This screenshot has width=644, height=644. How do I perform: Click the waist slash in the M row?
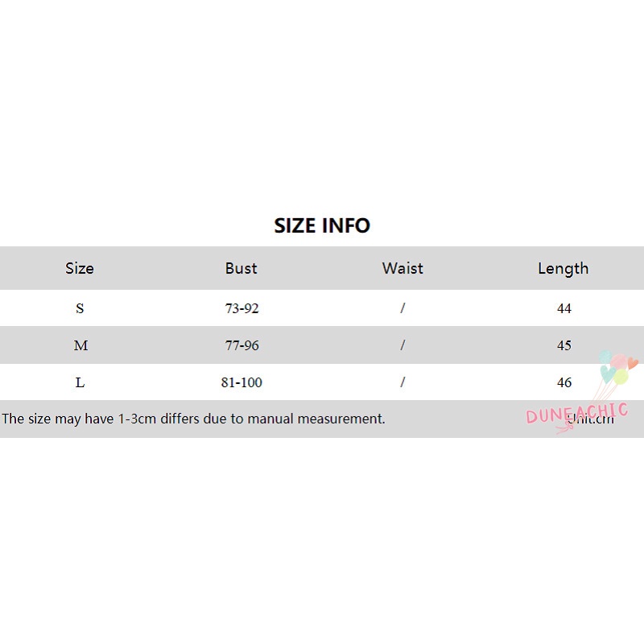(402, 345)
